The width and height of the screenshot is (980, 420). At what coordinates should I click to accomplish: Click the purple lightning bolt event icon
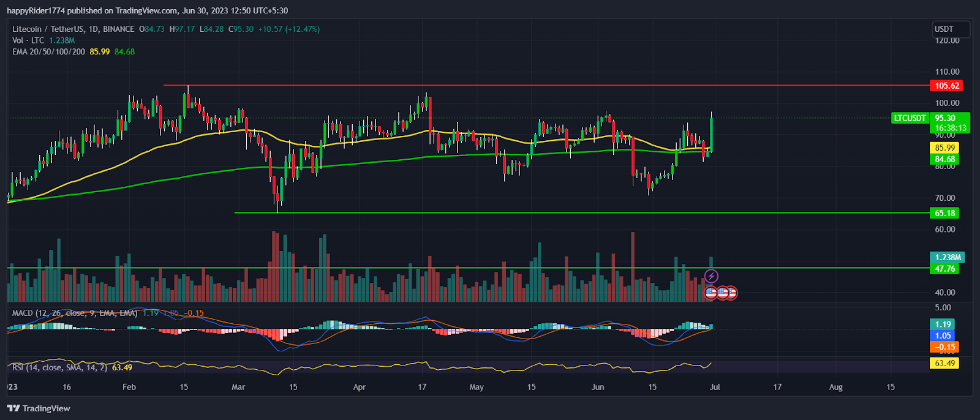[x=711, y=277]
